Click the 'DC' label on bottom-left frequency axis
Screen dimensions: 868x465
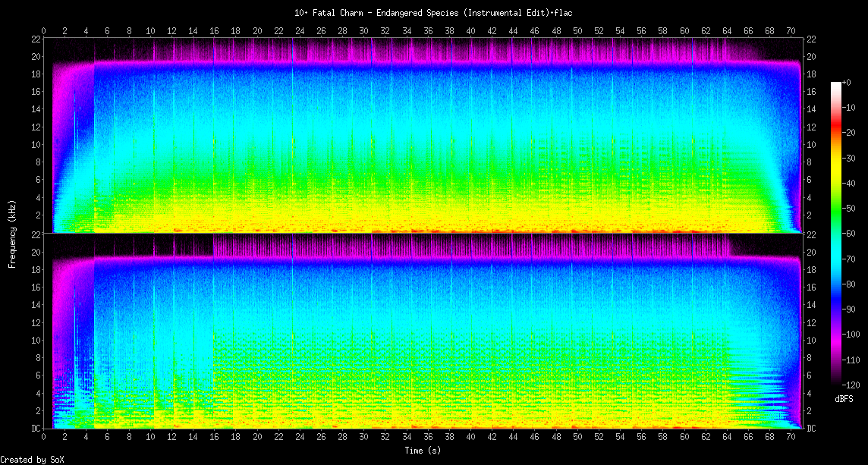click(x=36, y=428)
